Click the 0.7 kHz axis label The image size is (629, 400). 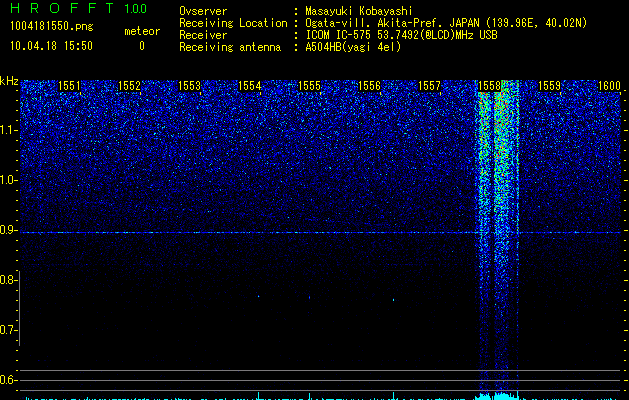[8, 330]
